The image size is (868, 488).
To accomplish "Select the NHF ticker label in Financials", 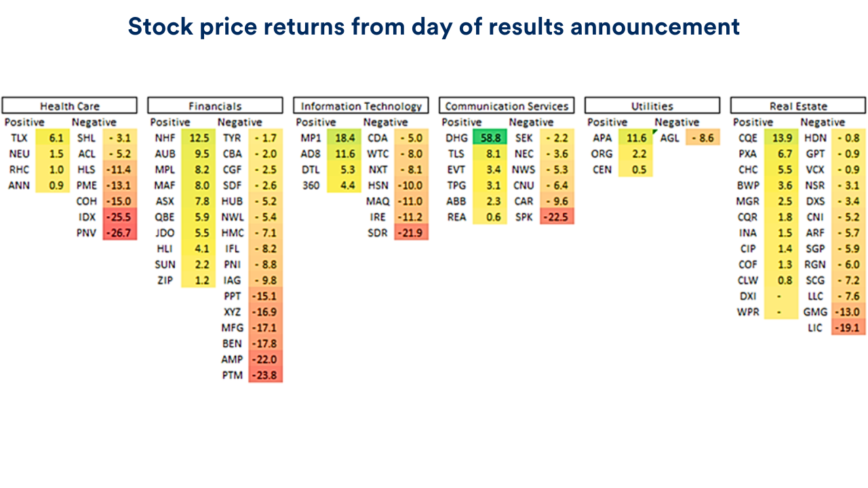I will 165,138.
